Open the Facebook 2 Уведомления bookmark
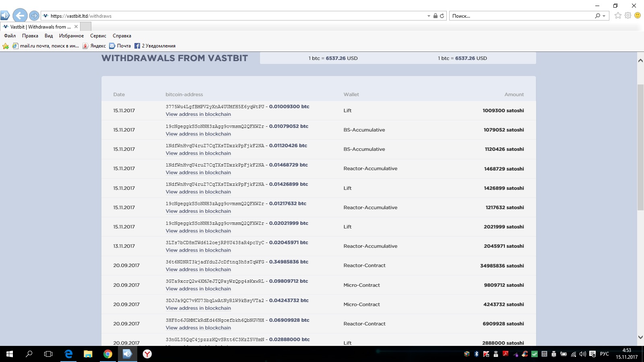 point(155,46)
